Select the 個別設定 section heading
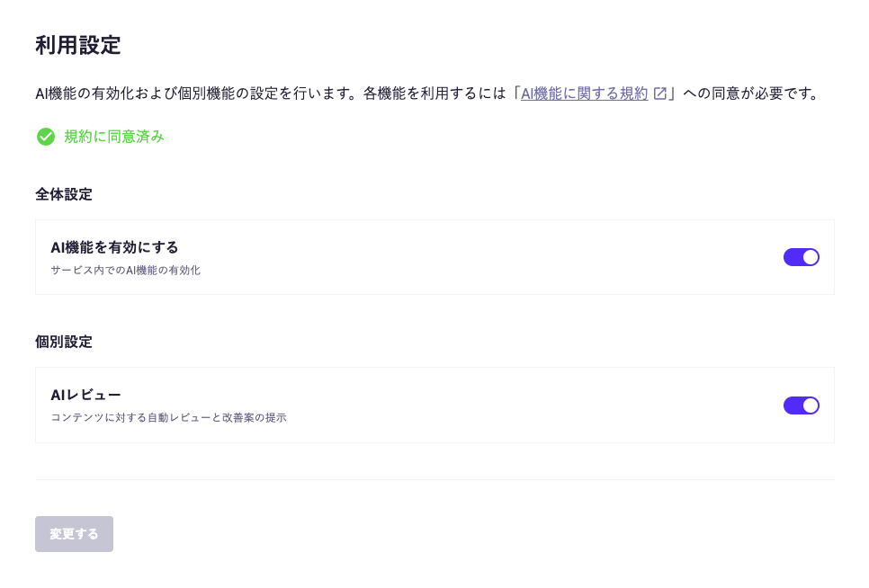This screenshot has height=588, width=869. pos(64,342)
